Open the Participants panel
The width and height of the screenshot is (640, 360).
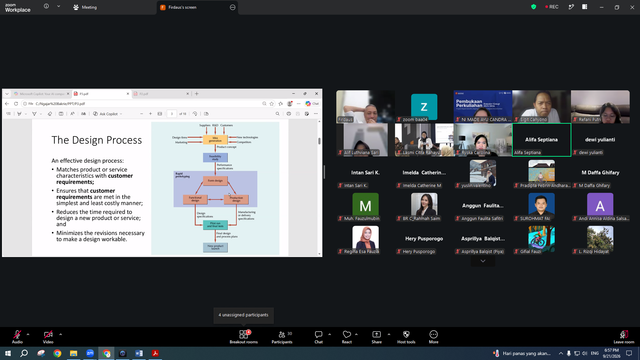click(x=282, y=336)
